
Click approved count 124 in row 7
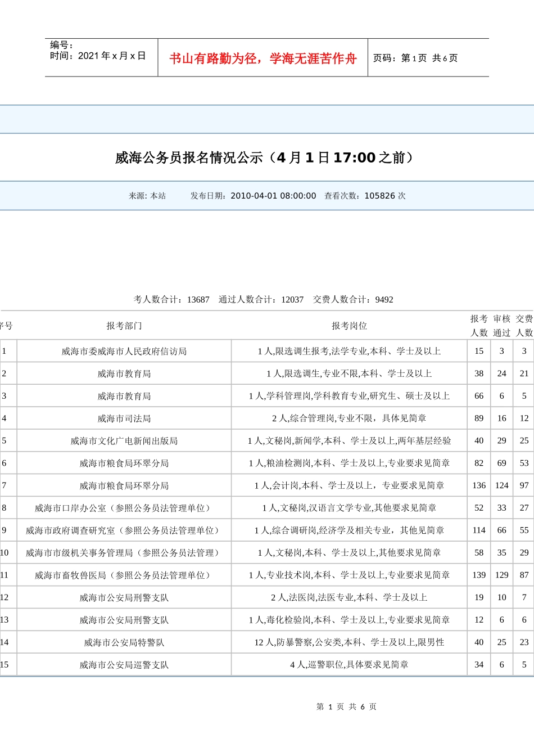click(501, 485)
